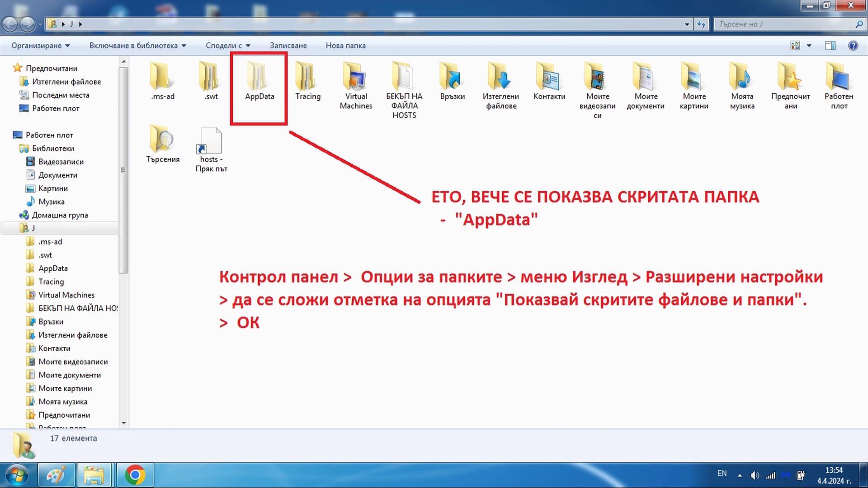Click the Refresh button beside address bar
The image size is (868, 488).
click(x=701, y=24)
